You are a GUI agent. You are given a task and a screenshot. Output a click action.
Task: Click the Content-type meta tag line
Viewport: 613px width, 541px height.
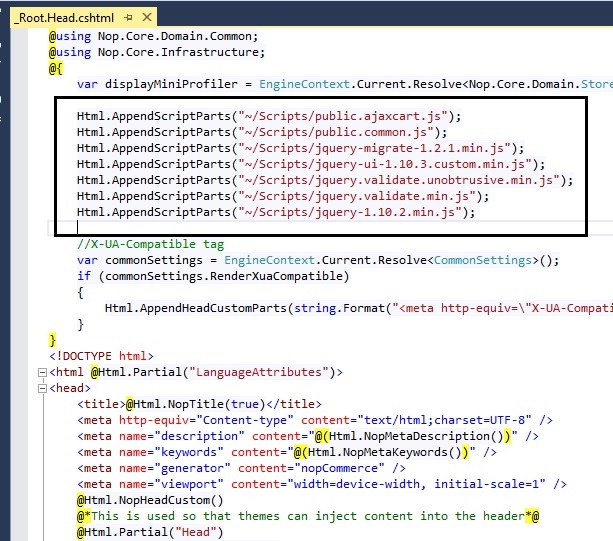click(315, 420)
